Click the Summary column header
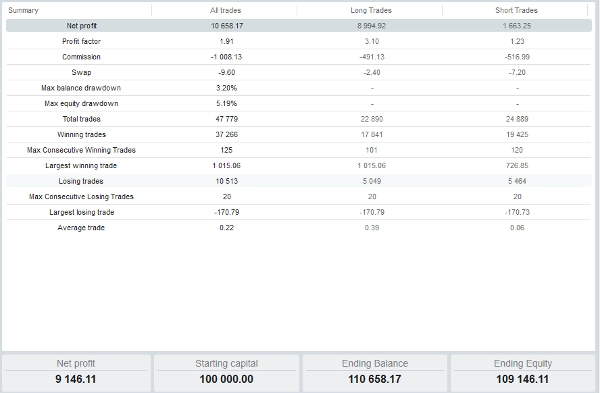600x393 pixels. coord(23,10)
